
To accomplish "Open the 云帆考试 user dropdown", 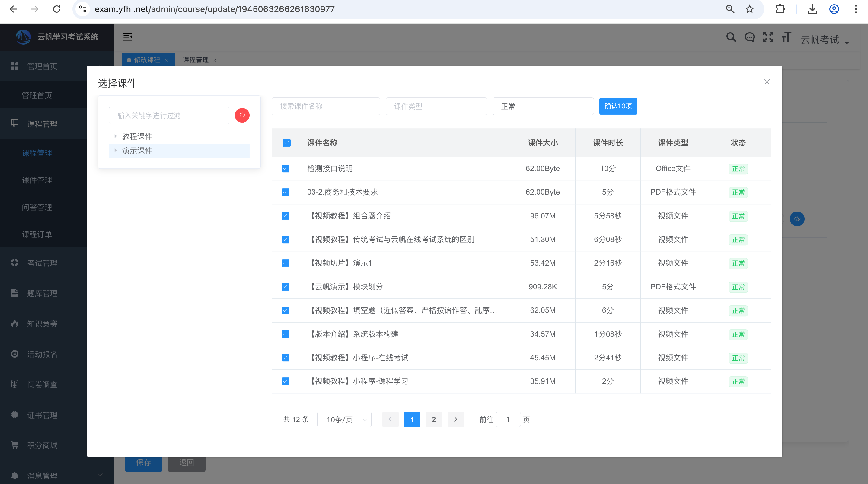I will point(824,40).
